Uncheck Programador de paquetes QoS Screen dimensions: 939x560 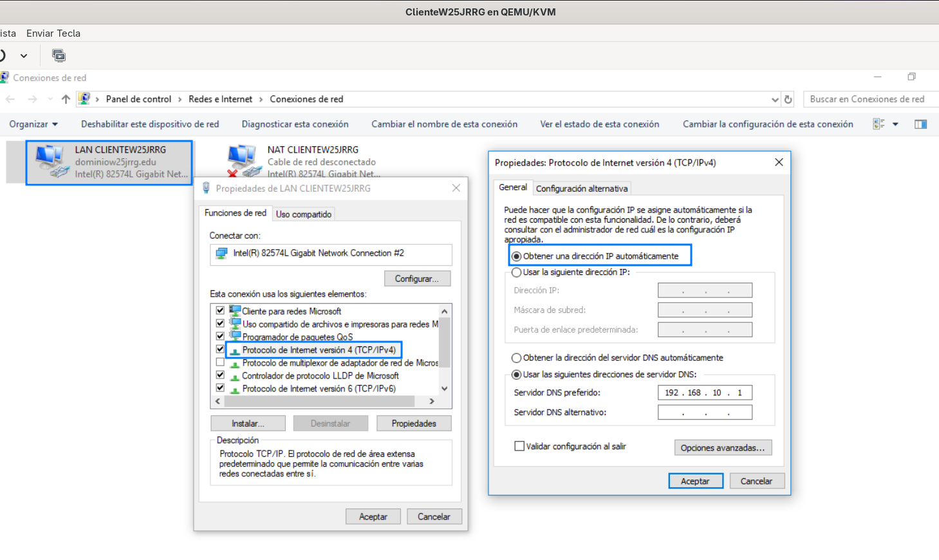pyautogui.click(x=220, y=336)
